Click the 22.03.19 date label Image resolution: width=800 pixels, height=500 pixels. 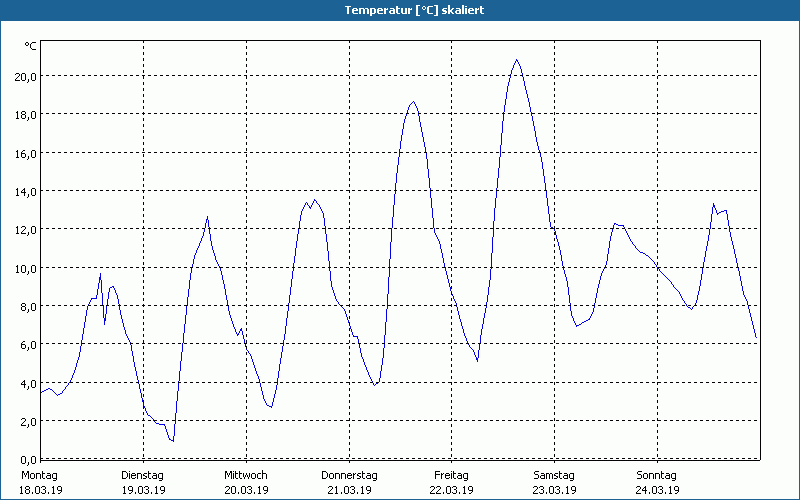452,490
